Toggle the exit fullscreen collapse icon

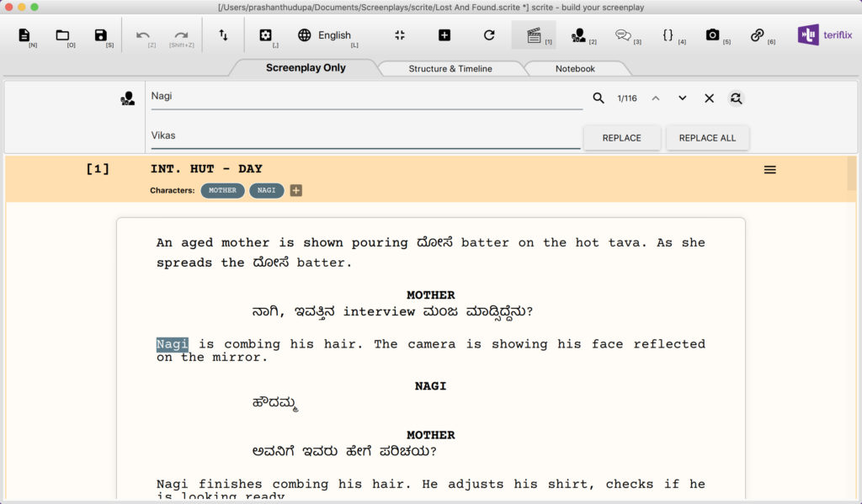[x=400, y=35]
